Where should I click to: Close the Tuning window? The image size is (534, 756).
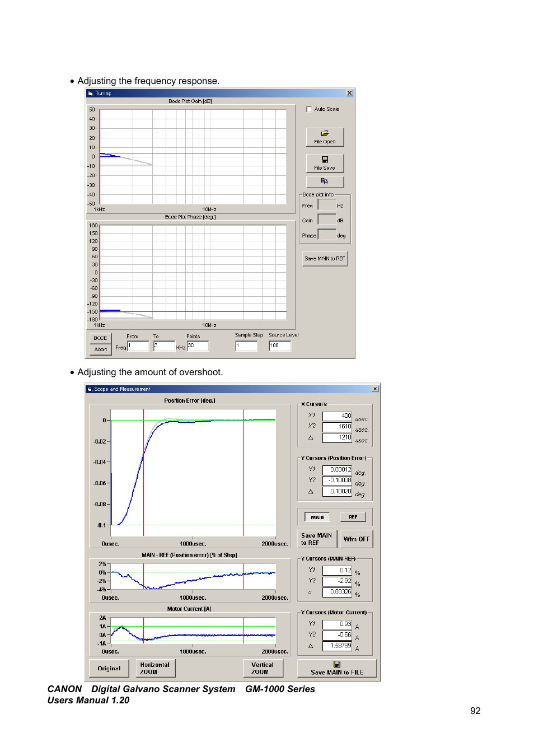pyautogui.click(x=349, y=93)
